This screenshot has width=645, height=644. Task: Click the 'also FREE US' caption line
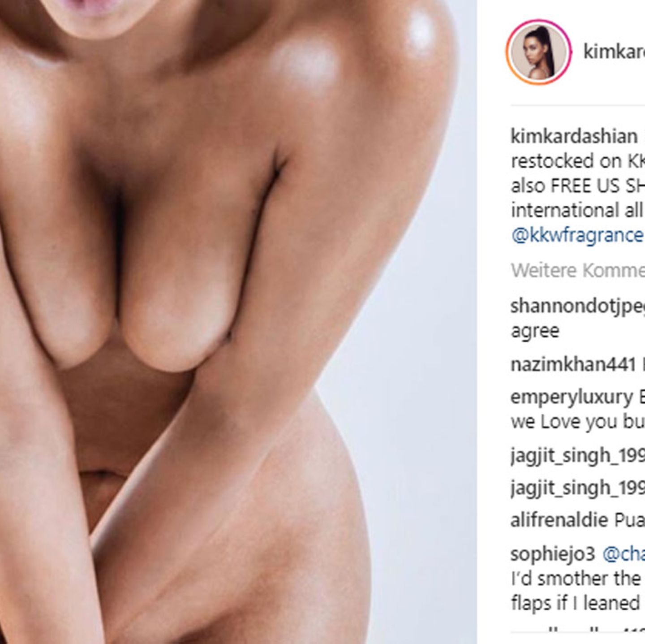[x=578, y=186]
